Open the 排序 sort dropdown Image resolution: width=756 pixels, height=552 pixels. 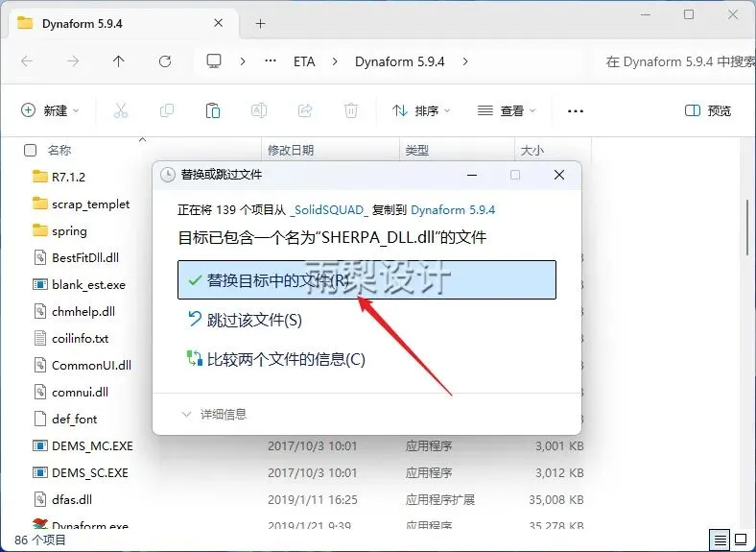[x=421, y=110]
